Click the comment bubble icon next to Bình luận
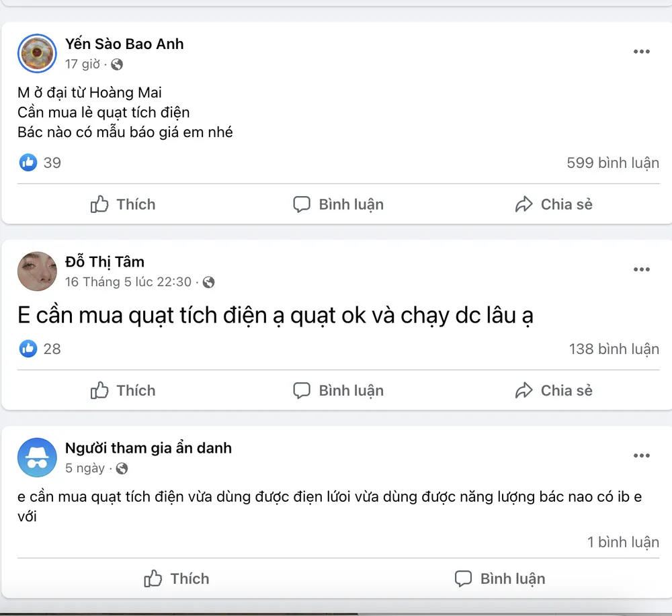 point(302,204)
